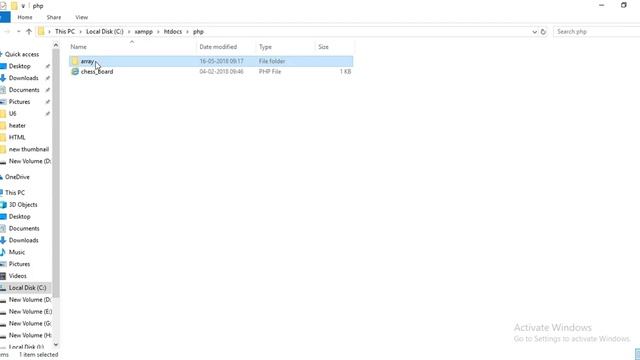Click the xampp breadcrumb segment
Screen dimensions: 640x360
click(143, 31)
